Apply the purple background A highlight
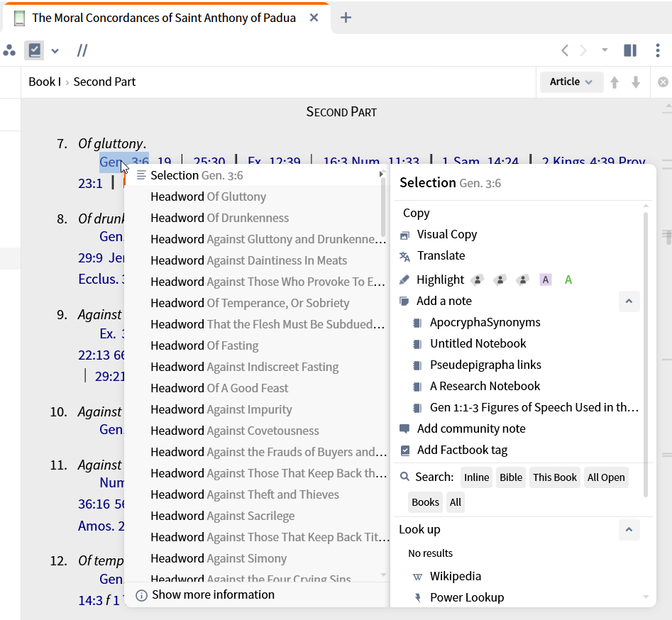Image resolution: width=672 pixels, height=620 pixels. tap(546, 279)
